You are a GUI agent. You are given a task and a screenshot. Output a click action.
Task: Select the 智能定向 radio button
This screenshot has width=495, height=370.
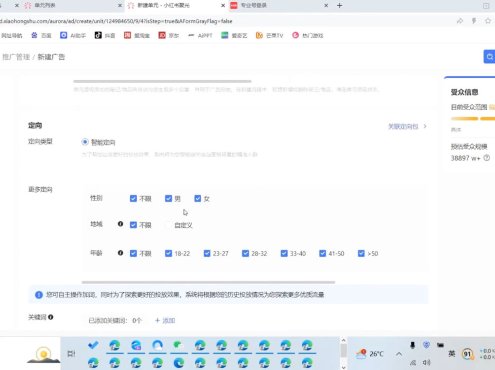coord(85,142)
